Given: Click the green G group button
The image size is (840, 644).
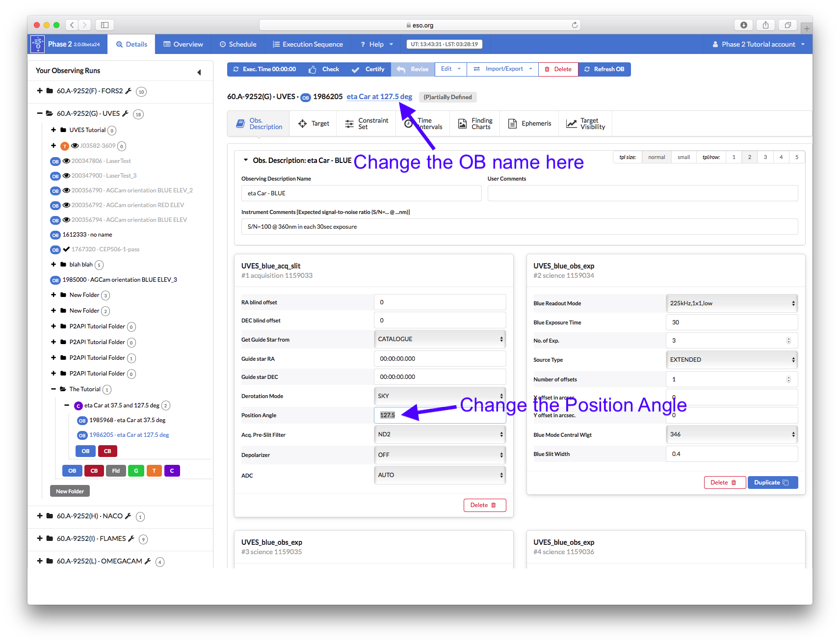Looking at the screenshot, I should click(136, 471).
